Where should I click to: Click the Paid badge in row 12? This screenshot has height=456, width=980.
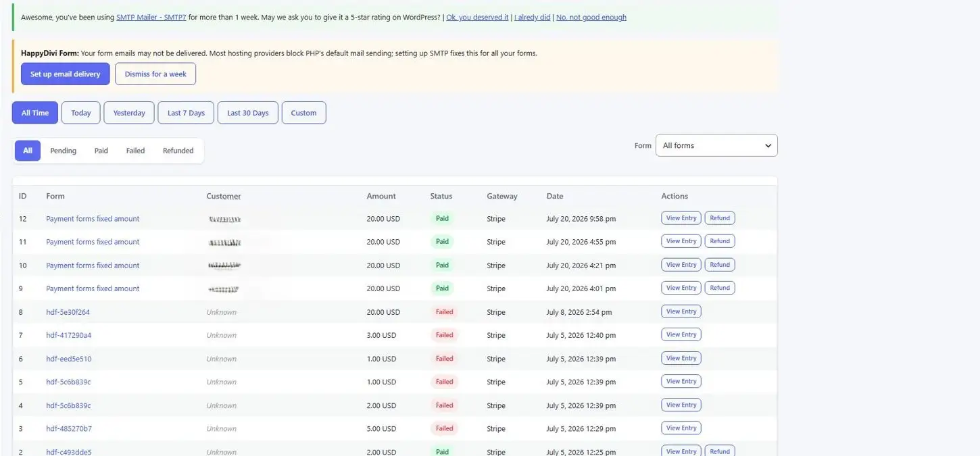[x=442, y=218]
